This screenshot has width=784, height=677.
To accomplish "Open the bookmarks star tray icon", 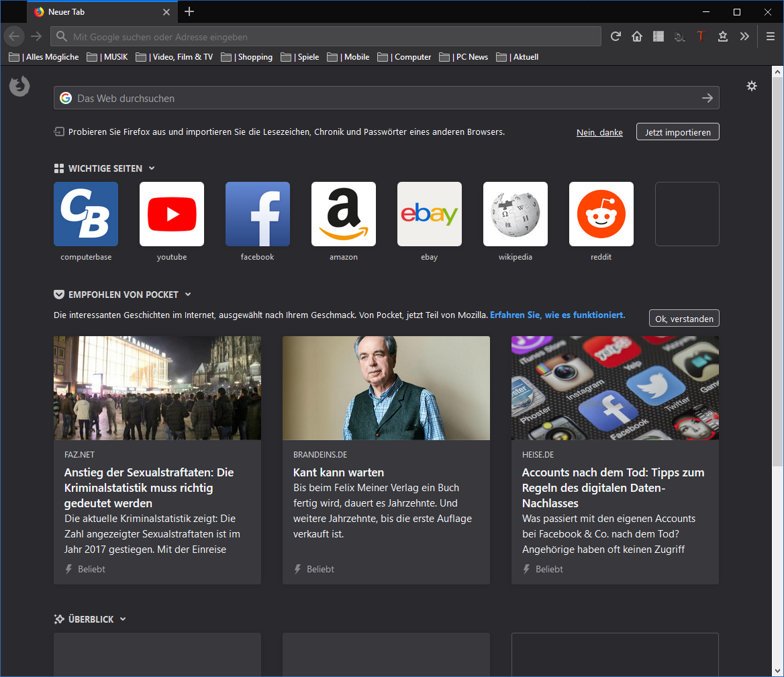I will tap(722, 36).
